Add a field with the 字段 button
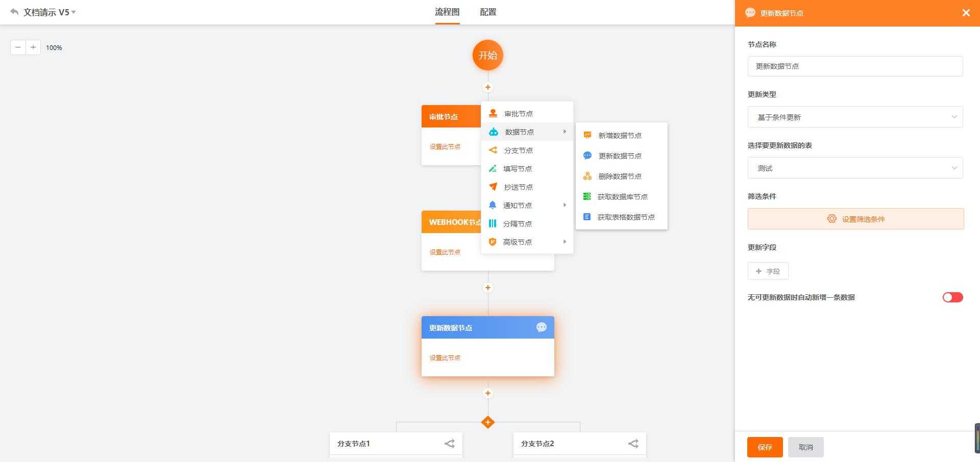Image resolution: width=980 pixels, height=462 pixels. [768, 271]
